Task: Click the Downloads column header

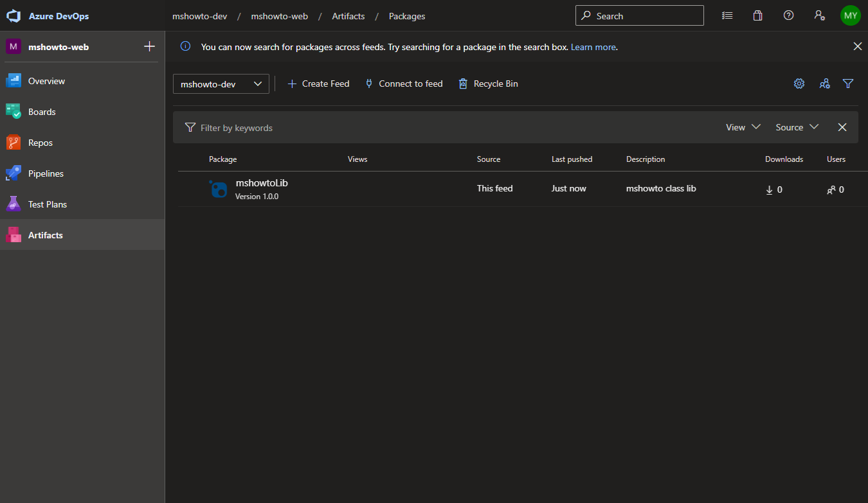Action: click(x=784, y=159)
